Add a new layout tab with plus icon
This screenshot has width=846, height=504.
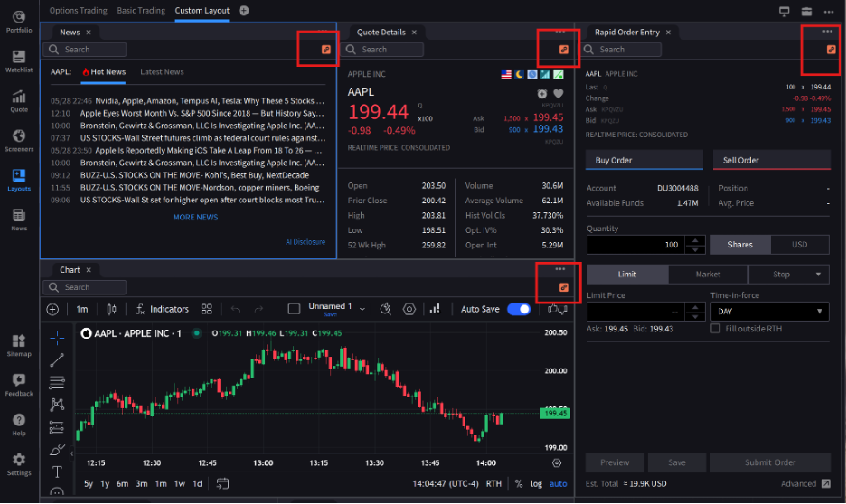[x=244, y=10]
